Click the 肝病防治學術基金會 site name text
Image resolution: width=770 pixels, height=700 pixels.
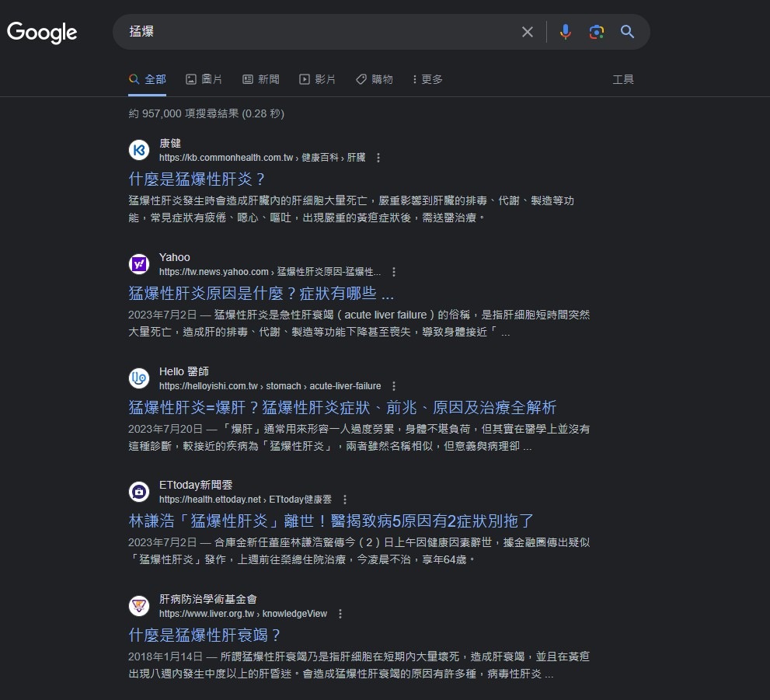coord(208,599)
